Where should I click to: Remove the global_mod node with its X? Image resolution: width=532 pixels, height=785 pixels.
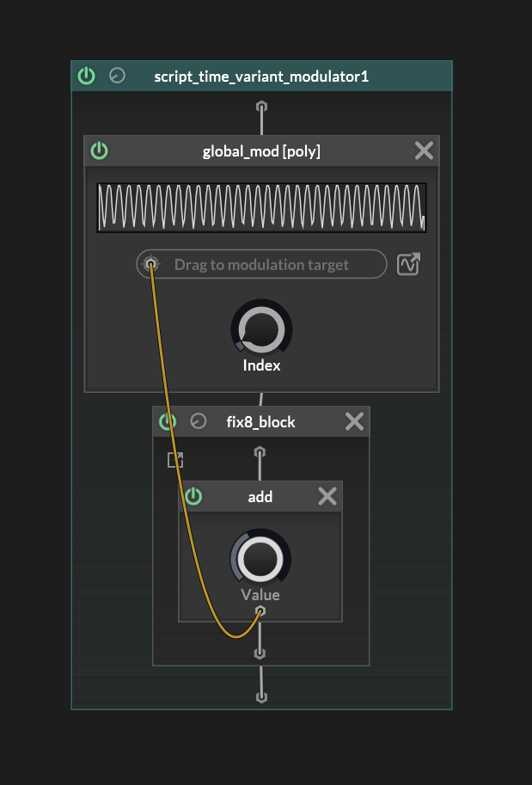(424, 151)
